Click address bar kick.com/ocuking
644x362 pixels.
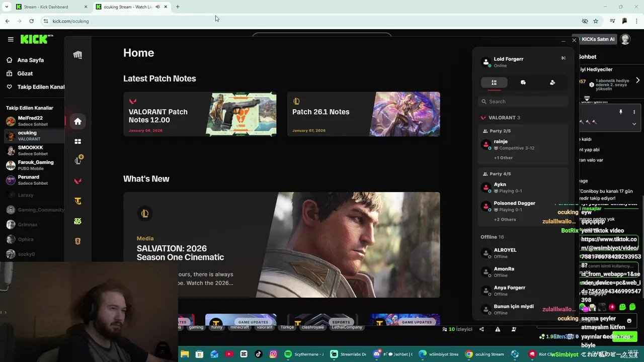70,21
